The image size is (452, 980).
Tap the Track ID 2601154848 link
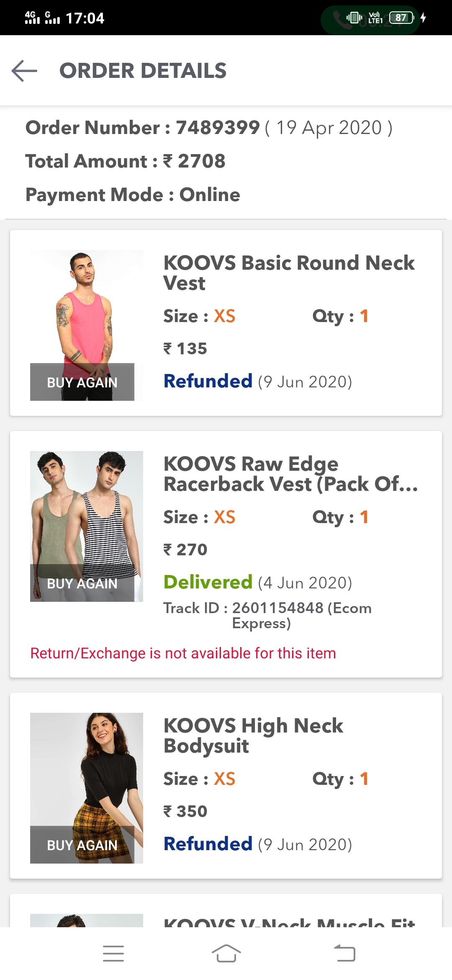point(267,615)
